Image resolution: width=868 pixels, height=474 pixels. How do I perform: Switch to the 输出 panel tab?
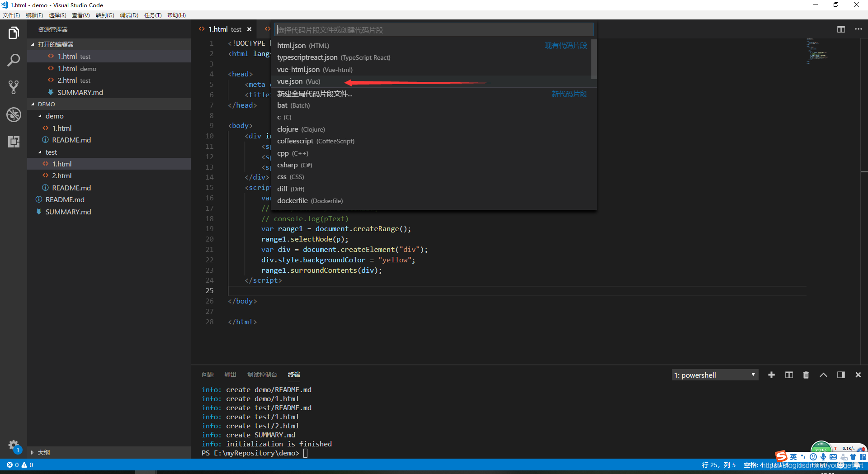click(231, 374)
